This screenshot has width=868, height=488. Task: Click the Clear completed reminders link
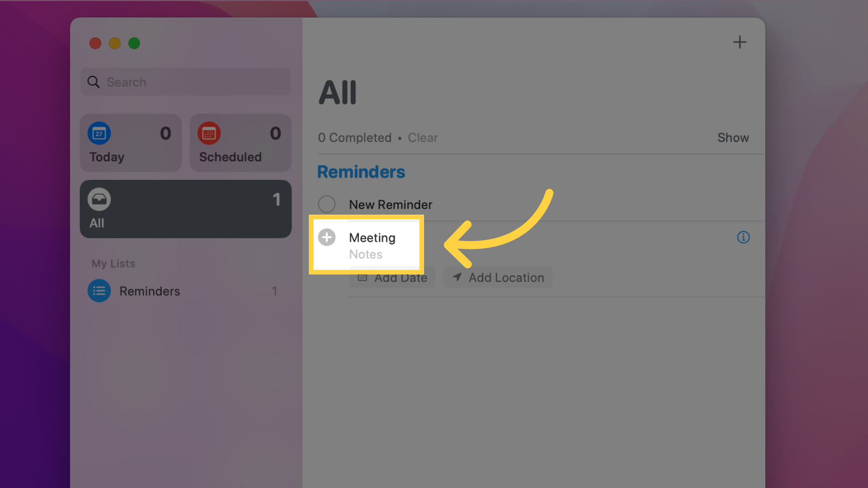tap(422, 137)
